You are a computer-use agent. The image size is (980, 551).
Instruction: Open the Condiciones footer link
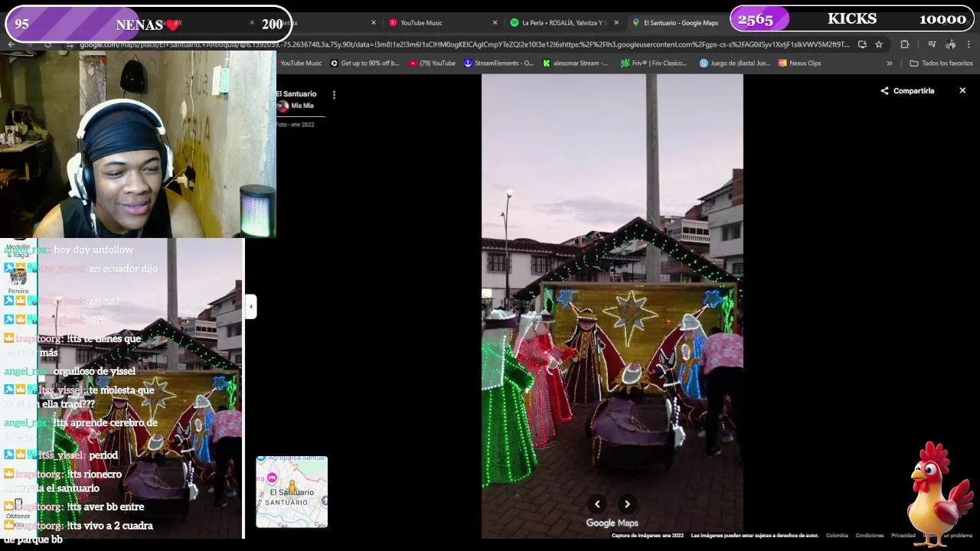click(869, 536)
